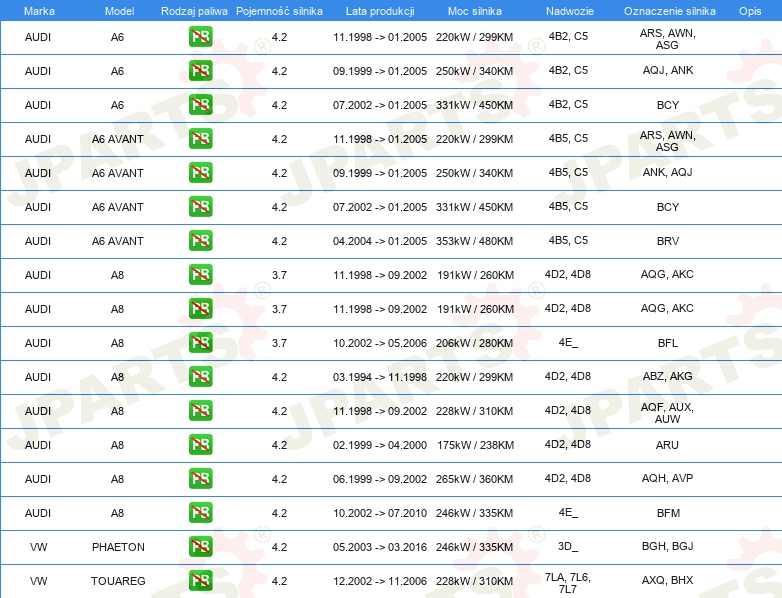The height and width of the screenshot is (598, 782).
Task: Click the VW brand cell in the PHAETON row
Action: (x=38, y=547)
